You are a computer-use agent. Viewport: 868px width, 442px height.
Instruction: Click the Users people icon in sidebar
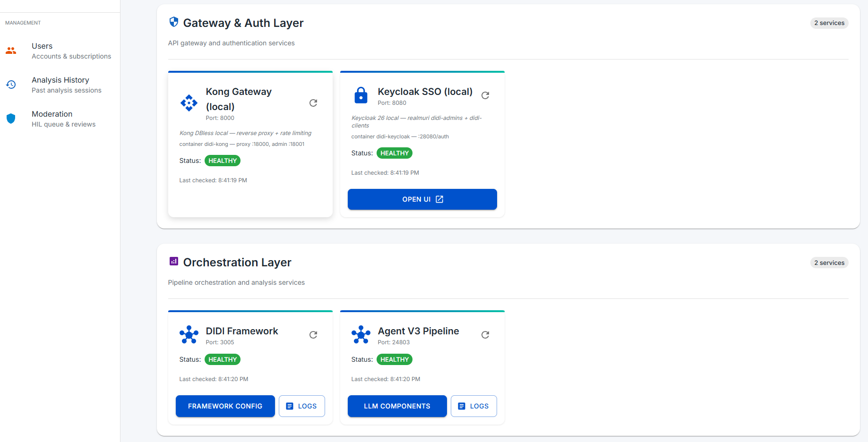point(11,51)
